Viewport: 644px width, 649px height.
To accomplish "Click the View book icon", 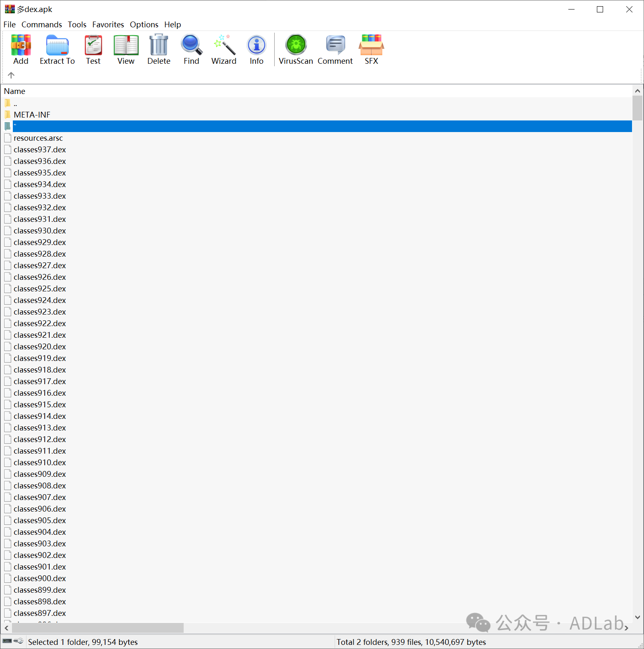I will (126, 49).
